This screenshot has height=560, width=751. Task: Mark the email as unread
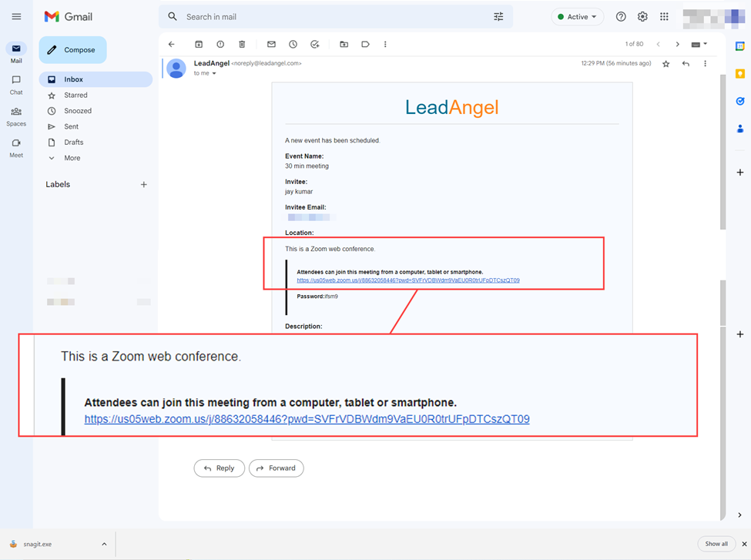tap(271, 44)
